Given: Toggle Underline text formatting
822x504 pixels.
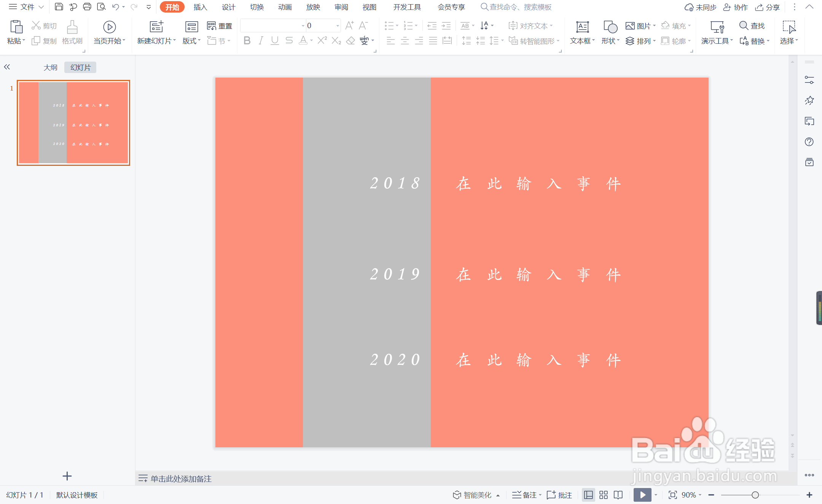Looking at the screenshot, I should coord(275,41).
